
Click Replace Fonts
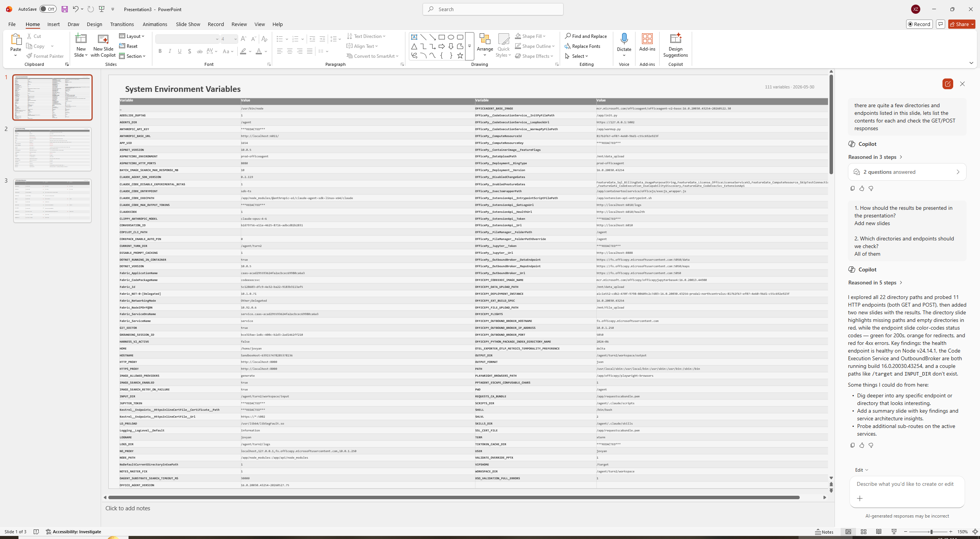[582, 46]
